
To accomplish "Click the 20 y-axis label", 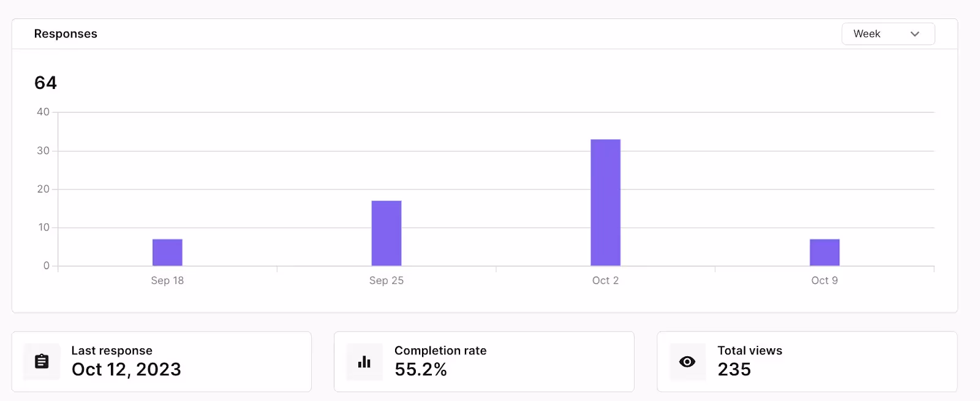I will (x=43, y=189).
